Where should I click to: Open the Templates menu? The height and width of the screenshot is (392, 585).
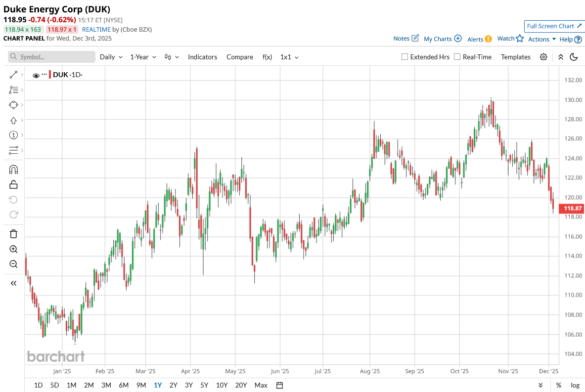click(516, 57)
